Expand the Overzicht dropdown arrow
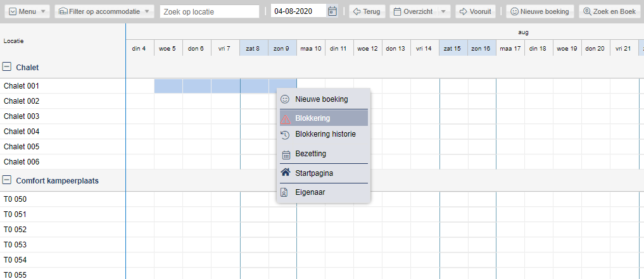The width and height of the screenshot is (644, 279). [x=443, y=11]
